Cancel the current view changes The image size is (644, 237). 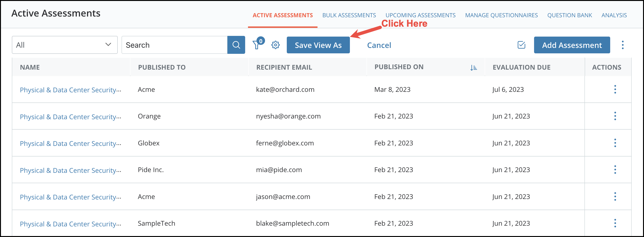[379, 45]
